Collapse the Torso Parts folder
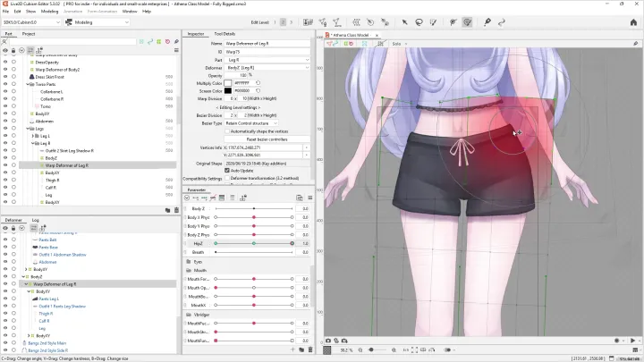This screenshot has height=362, width=644. (x=28, y=84)
